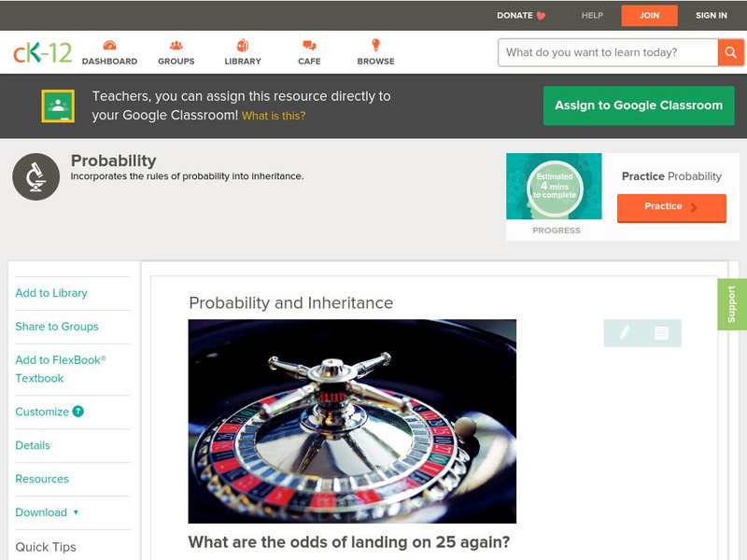Click Add to Library
Image resolution: width=747 pixels, height=560 pixels.
(x=51, y=293)
